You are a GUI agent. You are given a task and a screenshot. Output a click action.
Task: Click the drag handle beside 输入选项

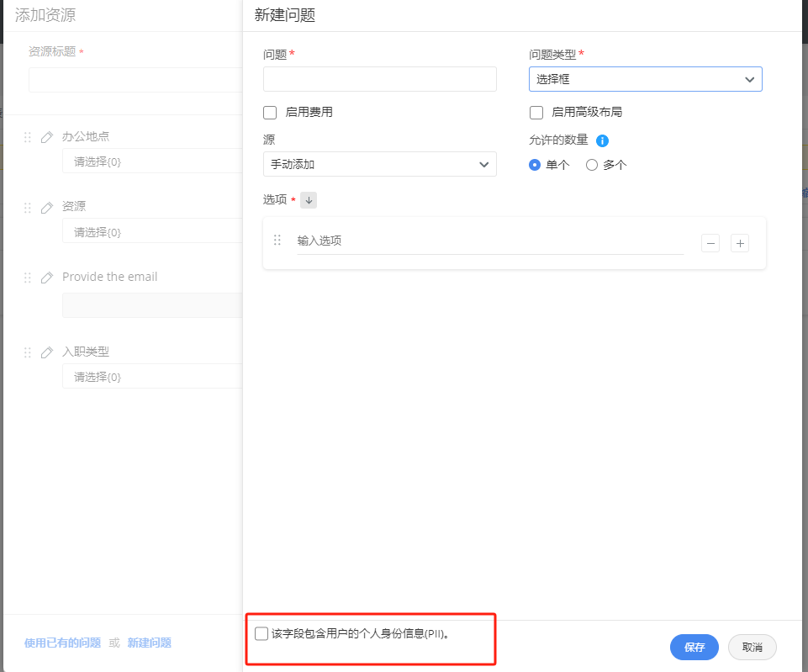tap(277, 241)
